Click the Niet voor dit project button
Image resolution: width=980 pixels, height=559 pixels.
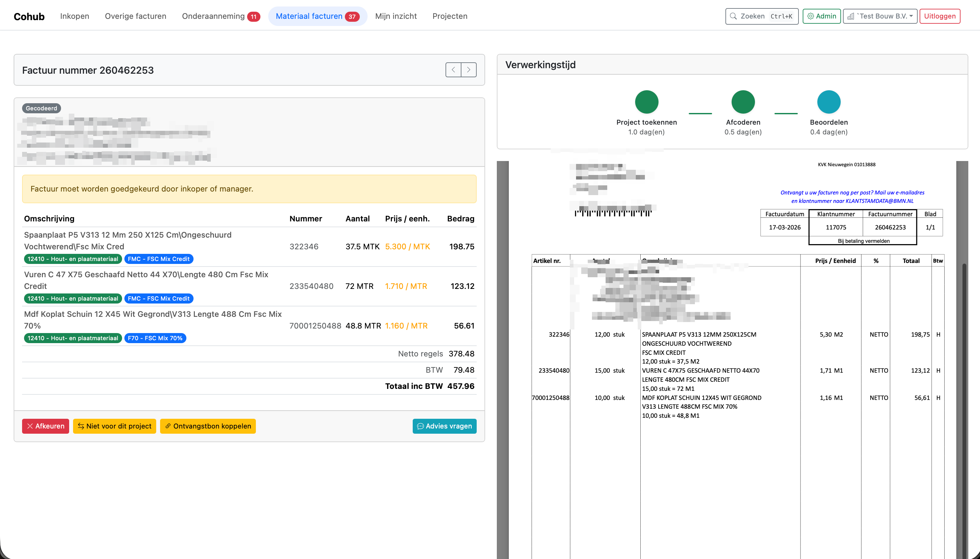(114, 426)
